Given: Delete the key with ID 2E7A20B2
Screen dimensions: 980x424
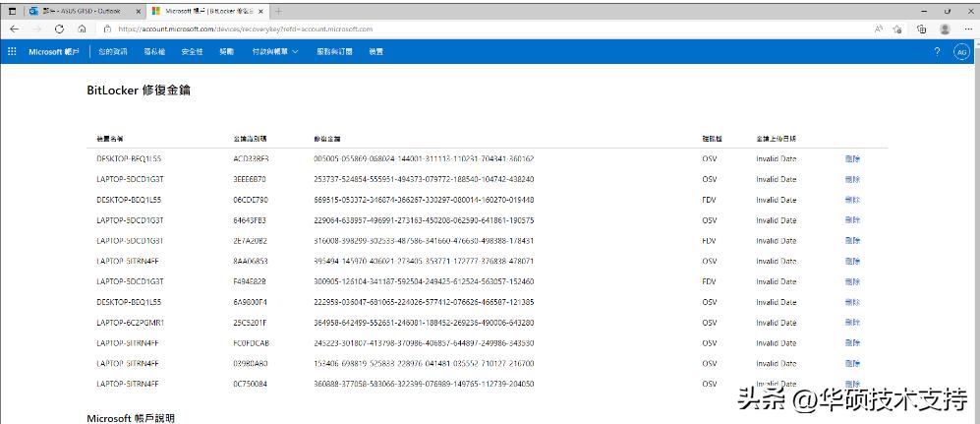Looking at the screenshot, I should [852, 240].
